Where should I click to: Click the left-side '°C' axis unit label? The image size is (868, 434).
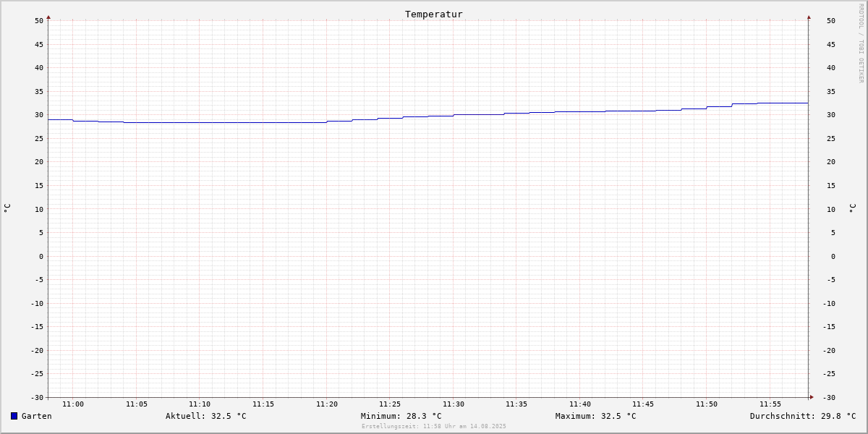click(x=7, y=208)
